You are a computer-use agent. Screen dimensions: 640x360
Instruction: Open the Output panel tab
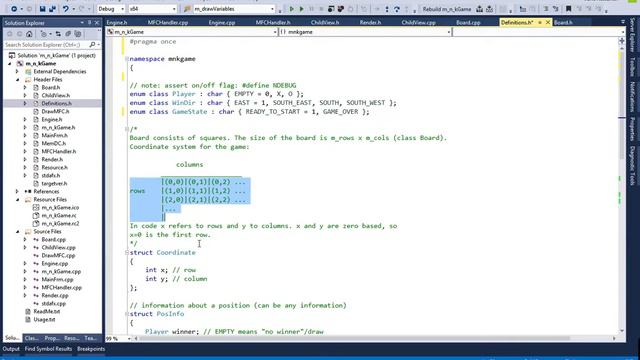tap(11, 349)
